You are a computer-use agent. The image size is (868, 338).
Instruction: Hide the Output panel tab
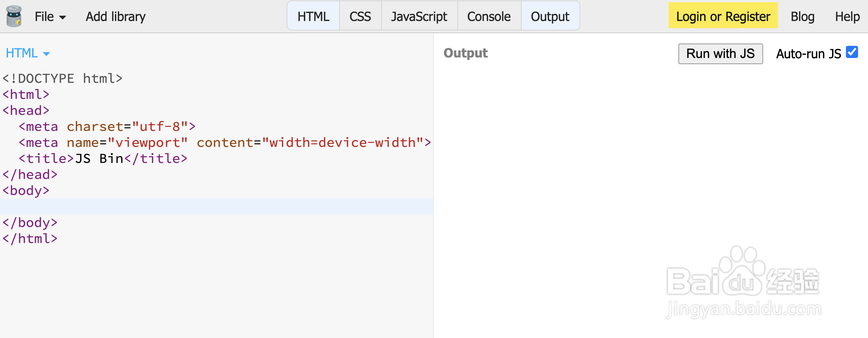point(549,17)
